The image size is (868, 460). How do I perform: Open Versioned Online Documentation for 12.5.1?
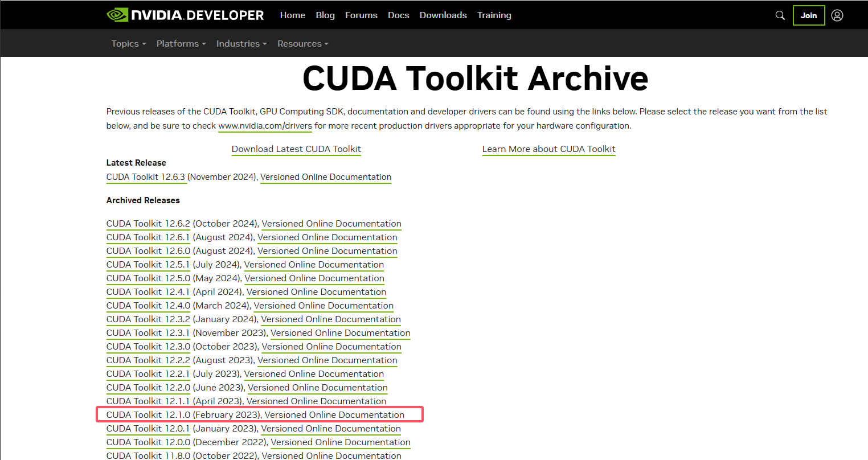coord(314,265)
